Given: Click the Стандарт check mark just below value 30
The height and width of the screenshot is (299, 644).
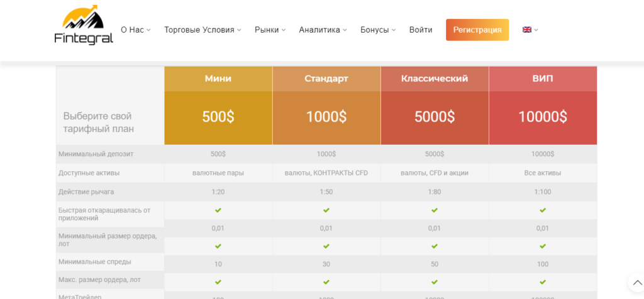Looking at the screenshot, I should pos(326,282).
